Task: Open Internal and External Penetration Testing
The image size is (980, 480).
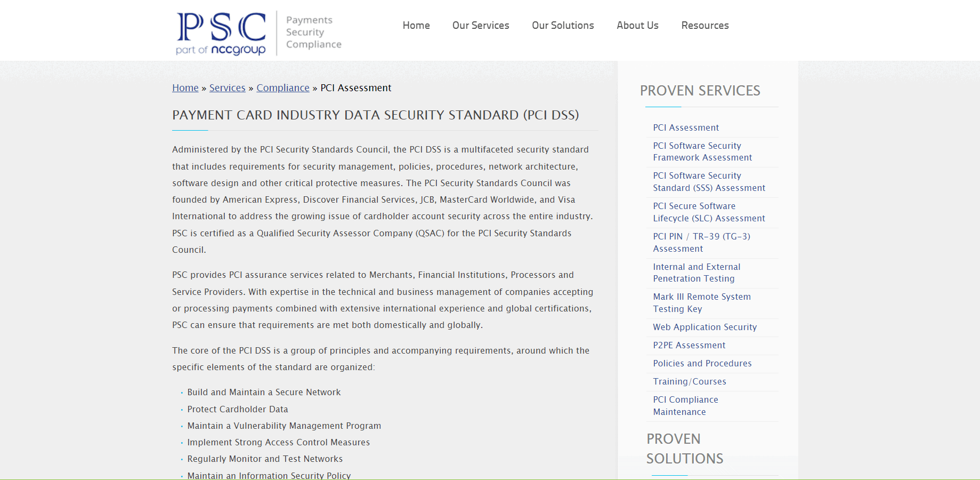Action: coord(696,273)
